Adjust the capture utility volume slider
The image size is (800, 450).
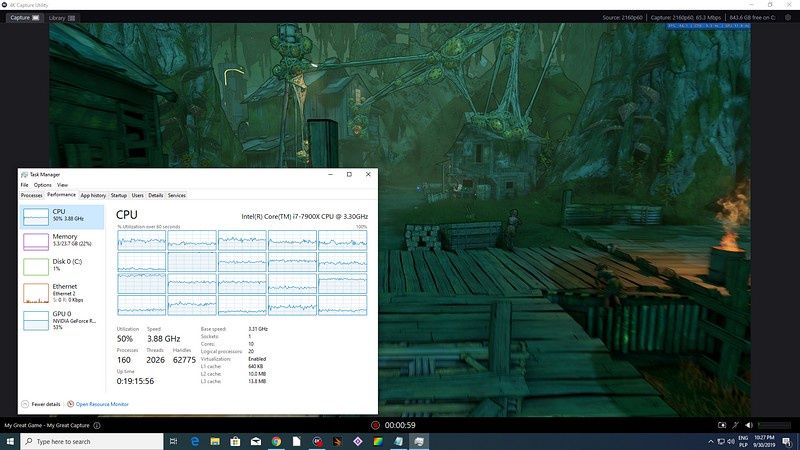[x=774, y=425]
